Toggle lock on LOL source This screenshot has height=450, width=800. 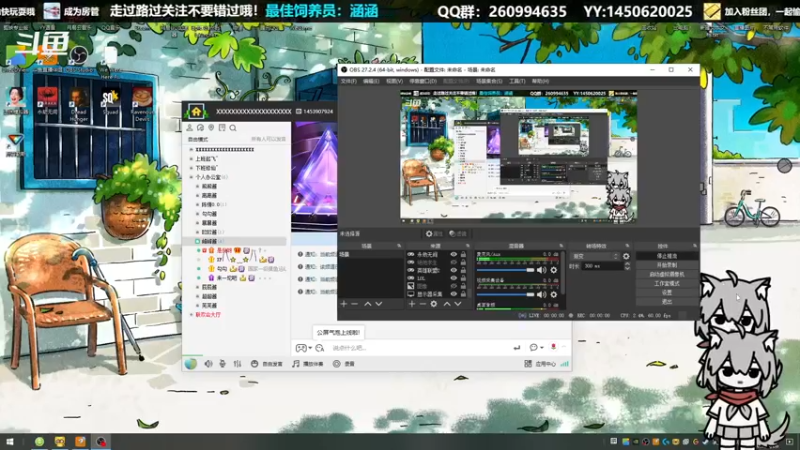pos(463,279)
